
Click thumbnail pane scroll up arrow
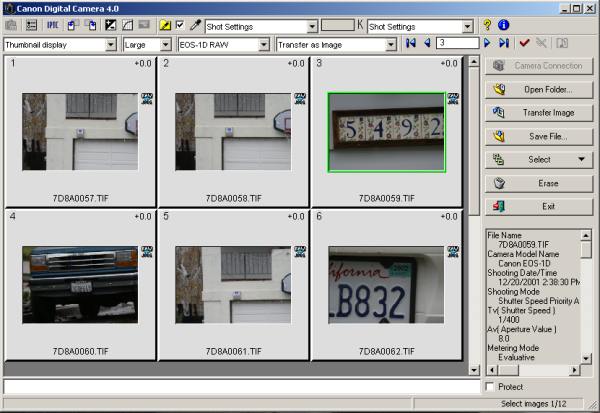(x=474, y=62)
